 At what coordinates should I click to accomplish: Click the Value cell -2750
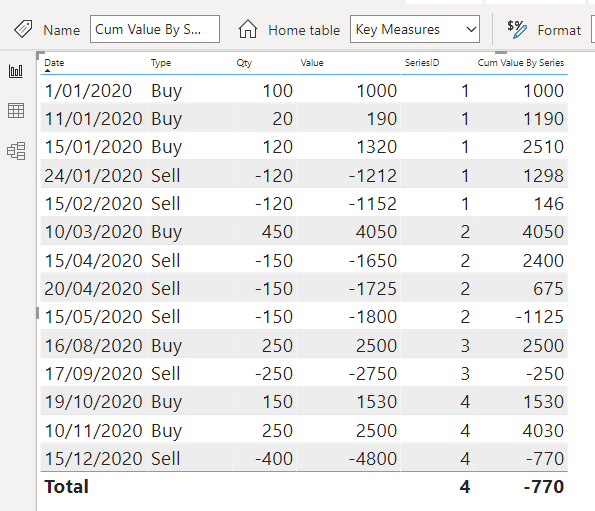(x=373, y=374)
